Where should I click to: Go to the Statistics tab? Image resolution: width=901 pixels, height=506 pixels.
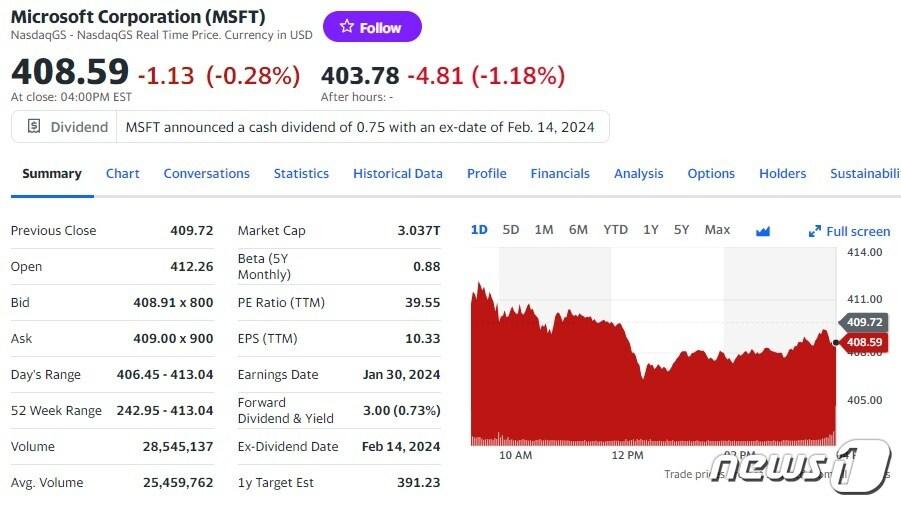tap(301, 173)
